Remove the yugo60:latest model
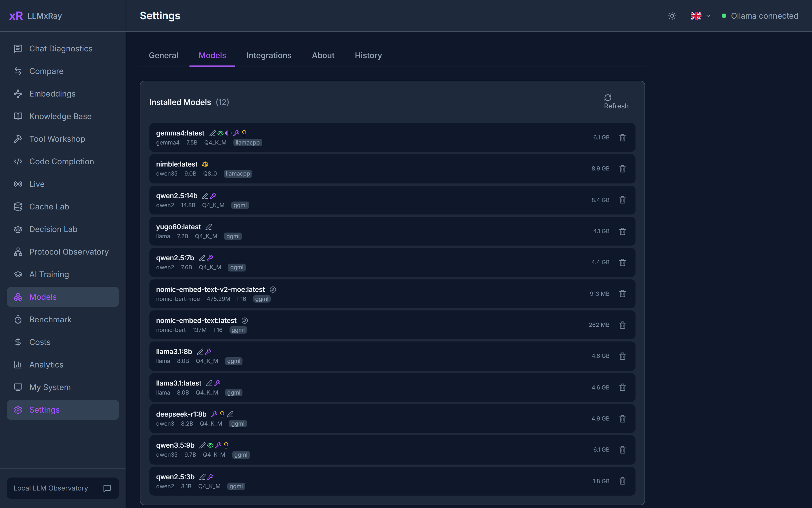 [622, 231]
